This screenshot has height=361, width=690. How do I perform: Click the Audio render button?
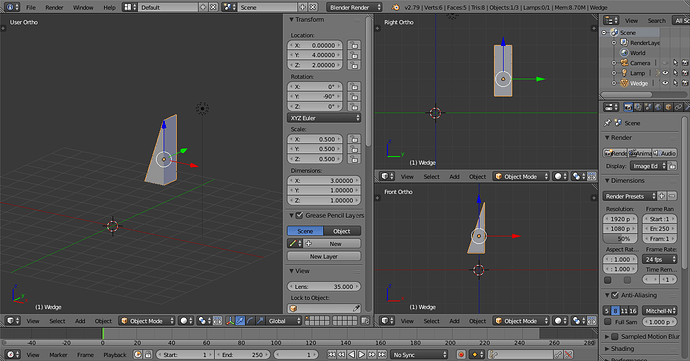pos(665,153)
